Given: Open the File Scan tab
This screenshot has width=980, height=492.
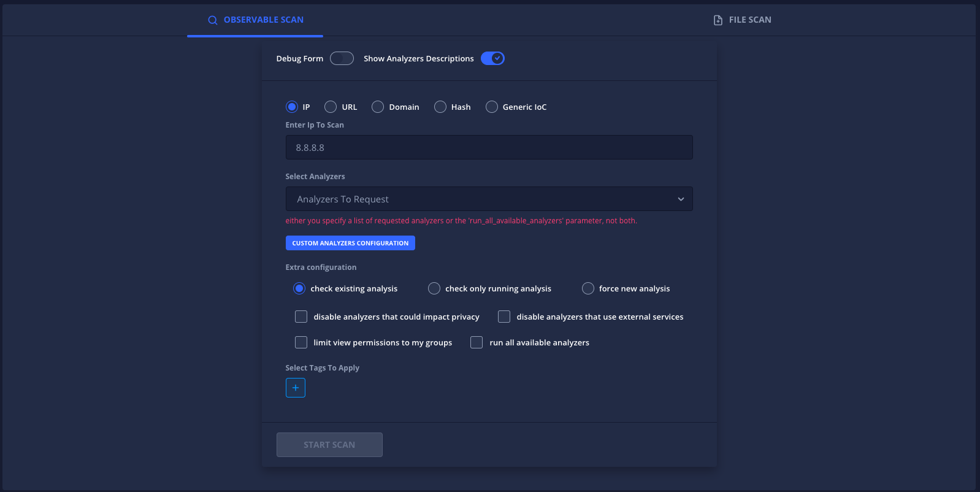Looking at the screenshot, I should point(742,20).
